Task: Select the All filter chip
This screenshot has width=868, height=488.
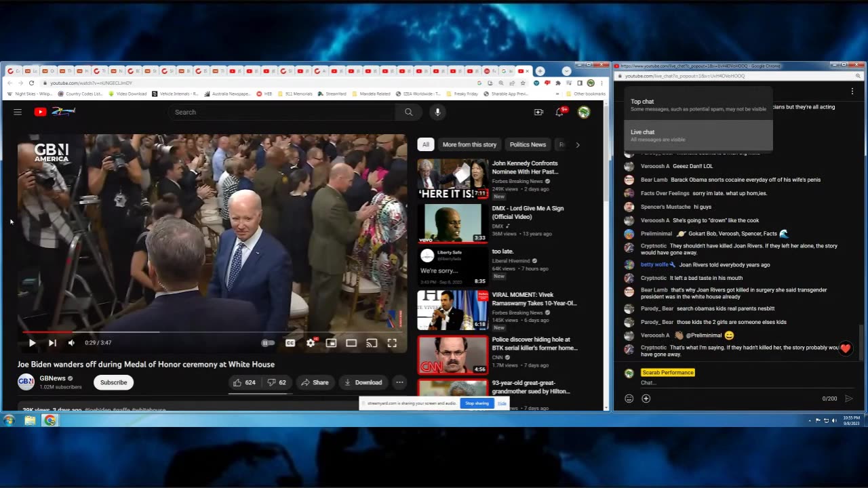Action: point(426,144)
